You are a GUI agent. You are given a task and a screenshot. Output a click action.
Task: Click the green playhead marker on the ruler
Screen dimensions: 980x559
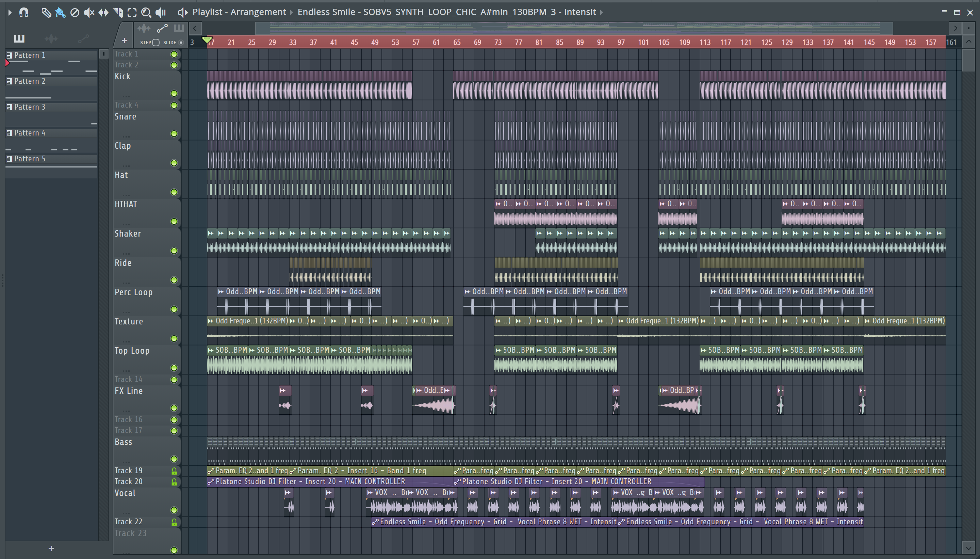207,40
